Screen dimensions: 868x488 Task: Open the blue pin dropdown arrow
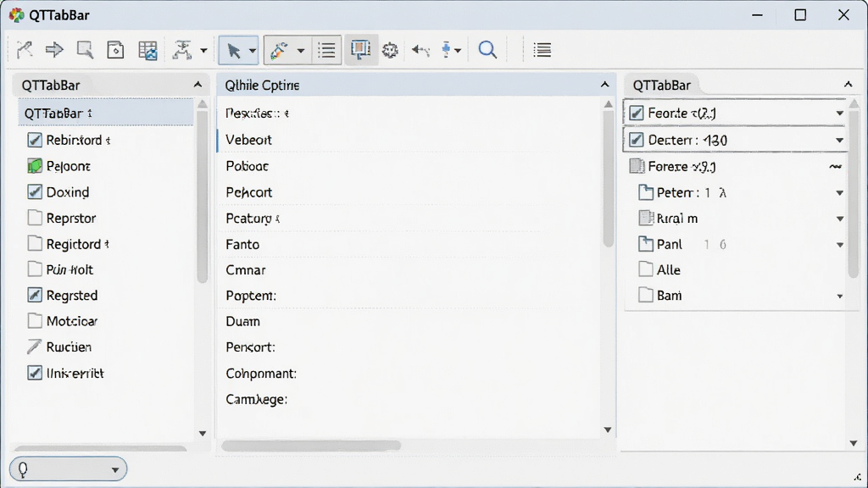(x=458, y=51)
